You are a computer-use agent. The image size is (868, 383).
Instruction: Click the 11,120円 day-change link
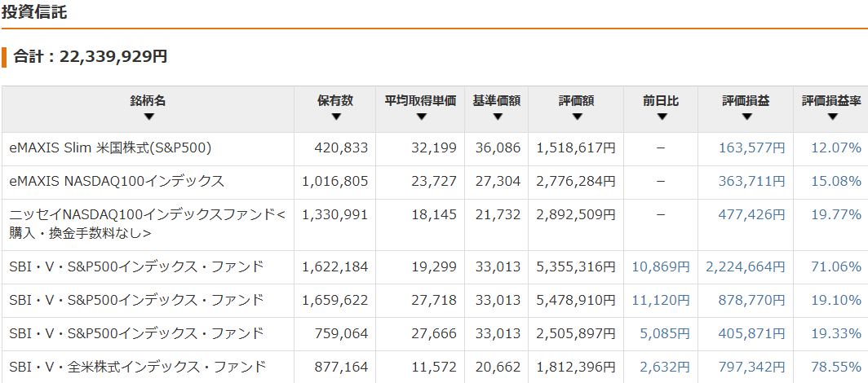pos(661,300)
